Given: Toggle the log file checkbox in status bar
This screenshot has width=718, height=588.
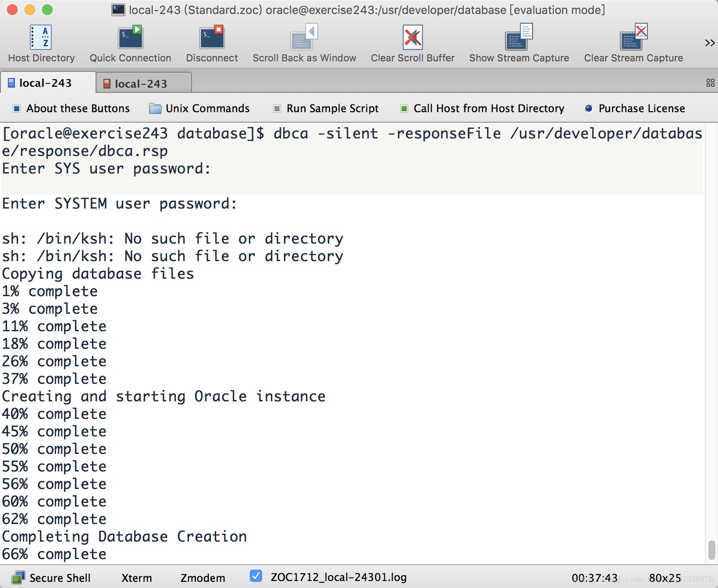Looking at the screenshot, I should click(256, 576).
